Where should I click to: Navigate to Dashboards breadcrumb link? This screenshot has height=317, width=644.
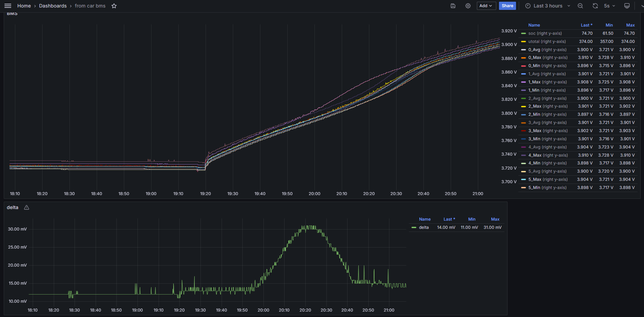(x=53, y=6)
